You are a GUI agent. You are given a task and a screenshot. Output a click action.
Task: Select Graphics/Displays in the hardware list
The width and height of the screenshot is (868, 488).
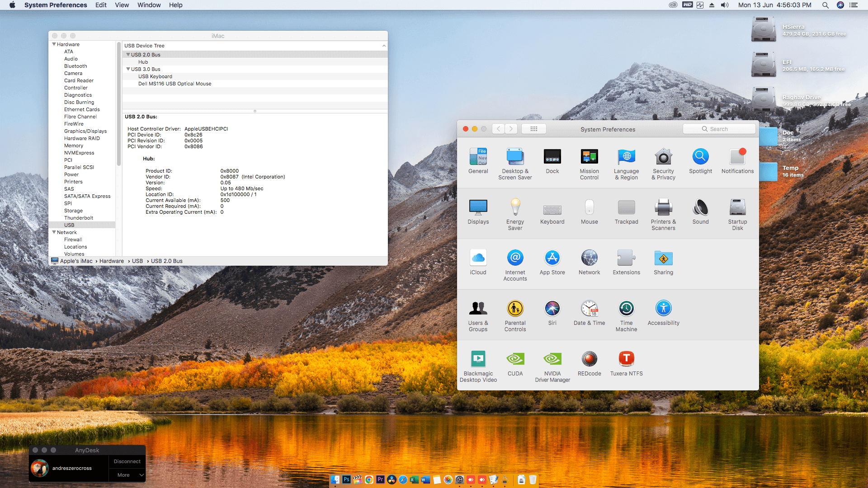pos(85,131)
